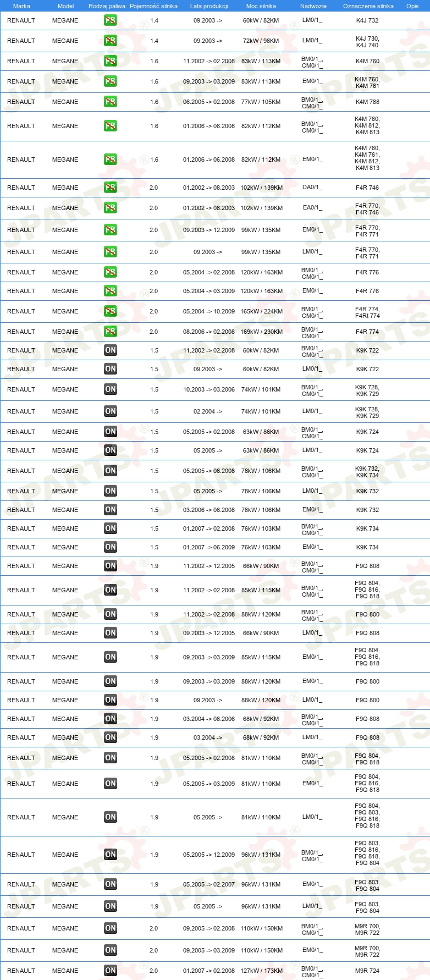This screenshot has height=980, width=430.
Task: Click the K9K 732, K9K 734 engine cell
Action: pos(367,472)
